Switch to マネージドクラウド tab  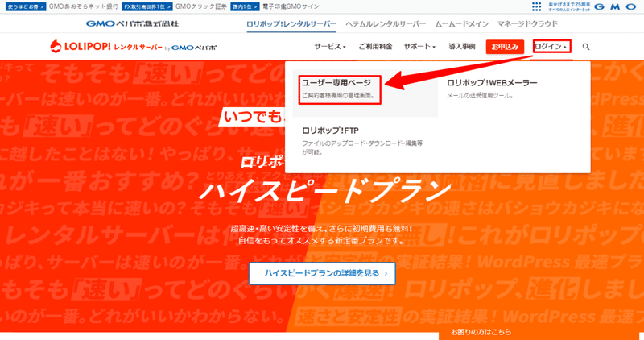[x=528, y=24]
